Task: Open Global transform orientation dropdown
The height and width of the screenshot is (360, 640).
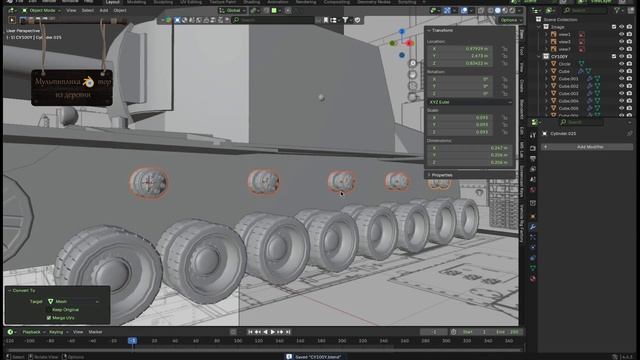Action: pyautogui.click(x=232, y=10)
